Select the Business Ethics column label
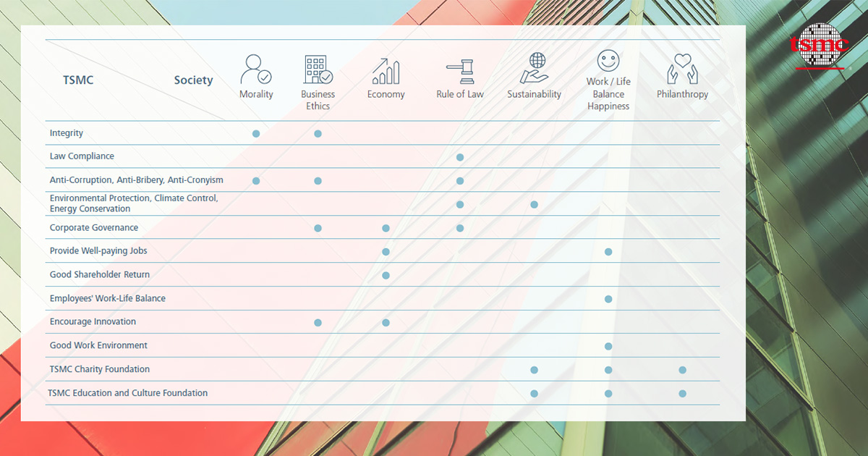This screenshot has height=456, width=868. [x=318, y=100]
